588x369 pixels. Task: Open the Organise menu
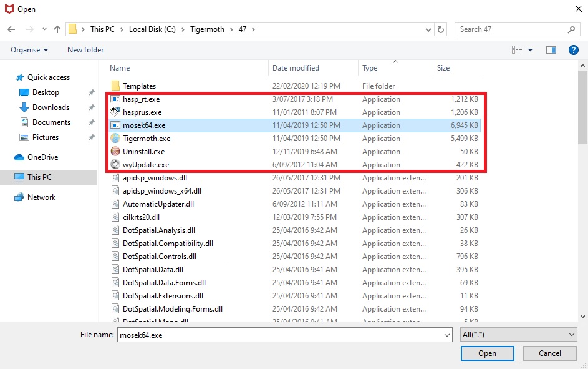(x=29, y=50)
